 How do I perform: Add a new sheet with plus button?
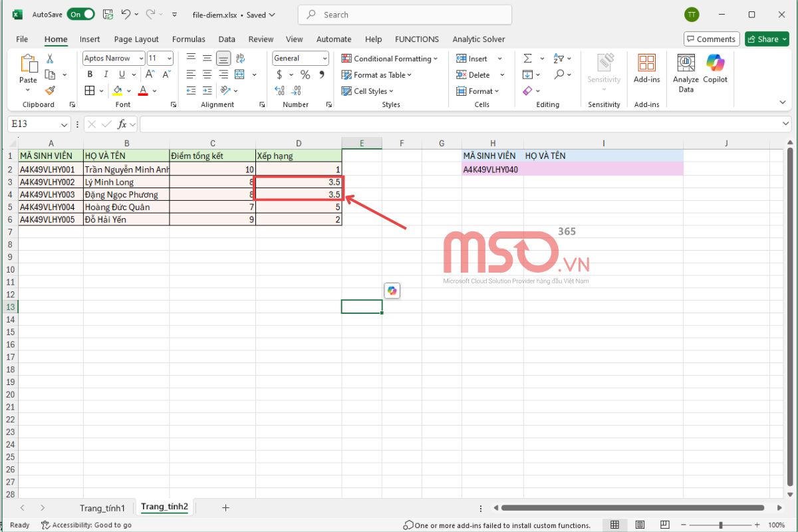pos(225,508)
